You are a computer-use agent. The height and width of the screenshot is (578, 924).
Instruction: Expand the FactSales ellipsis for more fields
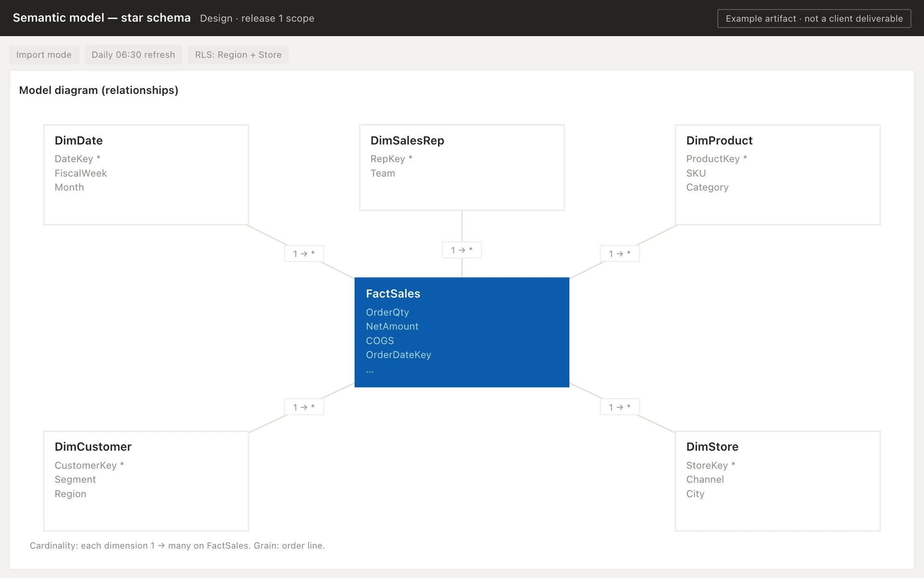pos(370,371)
